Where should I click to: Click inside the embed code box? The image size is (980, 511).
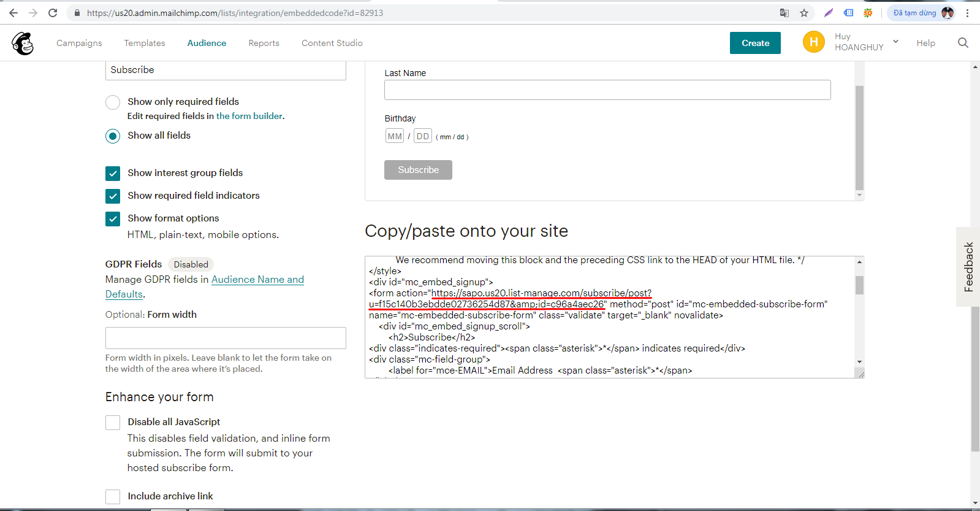click(610, 317)
